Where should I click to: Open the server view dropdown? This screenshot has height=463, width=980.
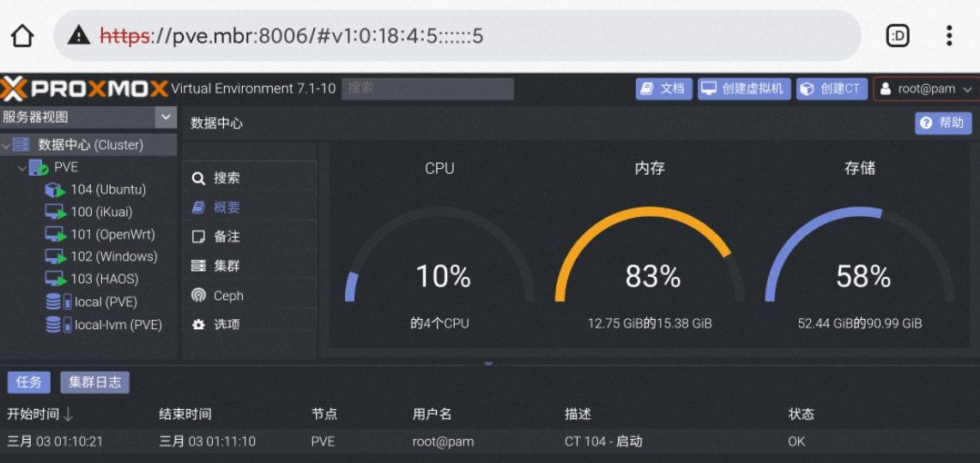(165, 117)
